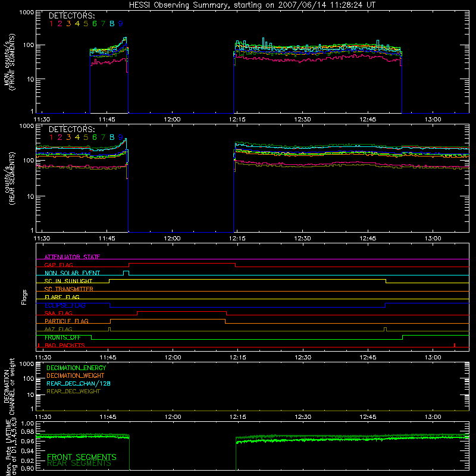Click 12:00 tick label under front segments plot

click(x=172, y=120)
